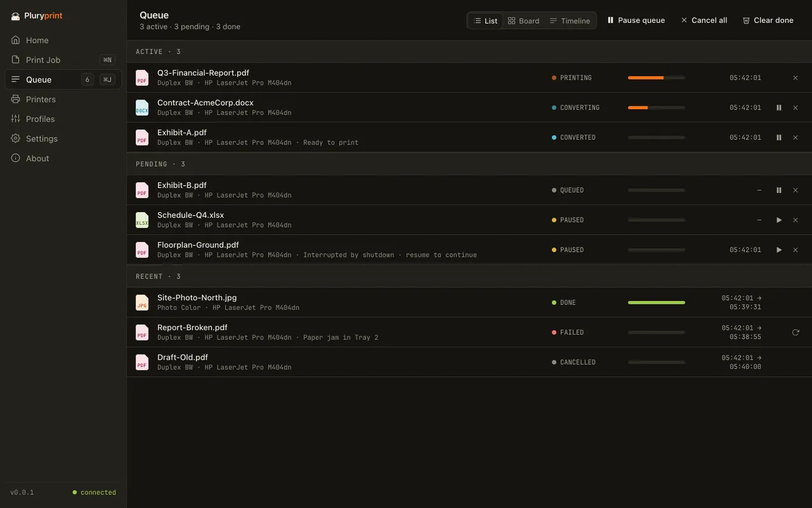Click the Contract-AcmeCorp.docx progress bar

tap(657, 107)
